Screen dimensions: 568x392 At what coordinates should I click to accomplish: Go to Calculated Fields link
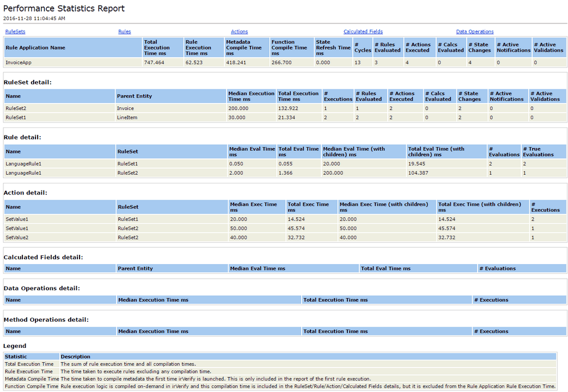point(363,32)
